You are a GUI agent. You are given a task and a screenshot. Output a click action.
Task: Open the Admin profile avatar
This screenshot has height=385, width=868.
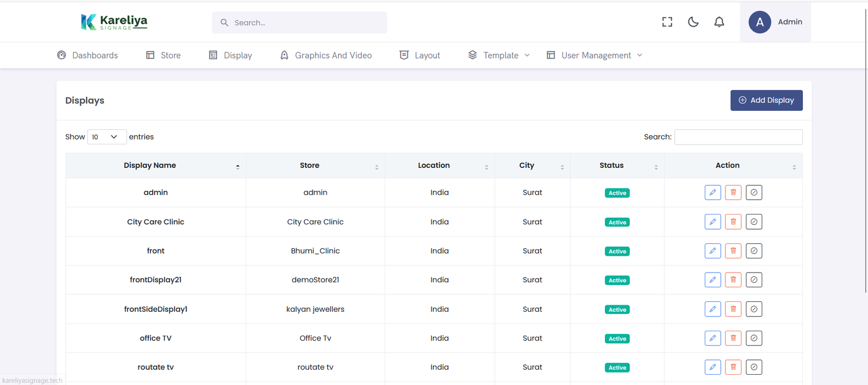tap(759, 22)
